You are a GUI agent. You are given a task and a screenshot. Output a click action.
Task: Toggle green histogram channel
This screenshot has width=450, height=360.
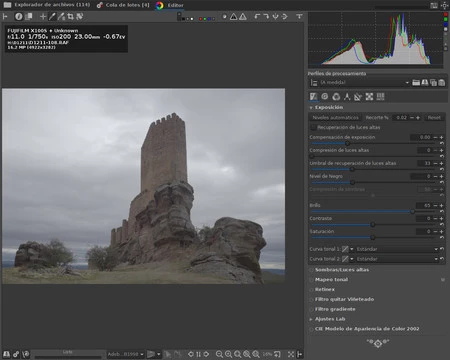tap(446, 19)
